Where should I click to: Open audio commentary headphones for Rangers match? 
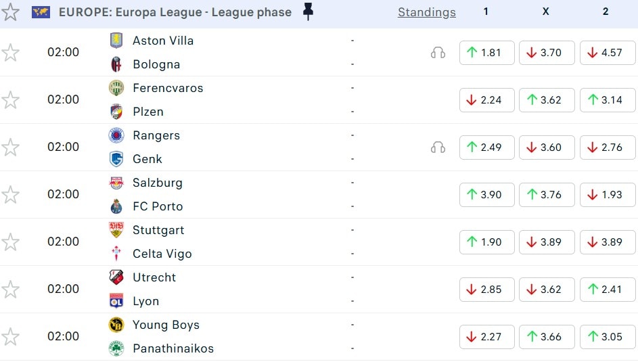tap(438, 147)
